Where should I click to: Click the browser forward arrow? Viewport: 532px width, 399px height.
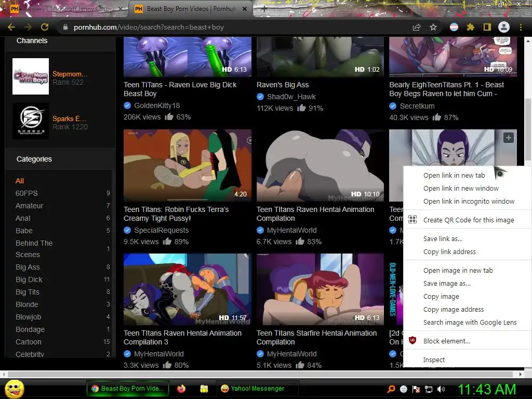[x=28, y=27]
